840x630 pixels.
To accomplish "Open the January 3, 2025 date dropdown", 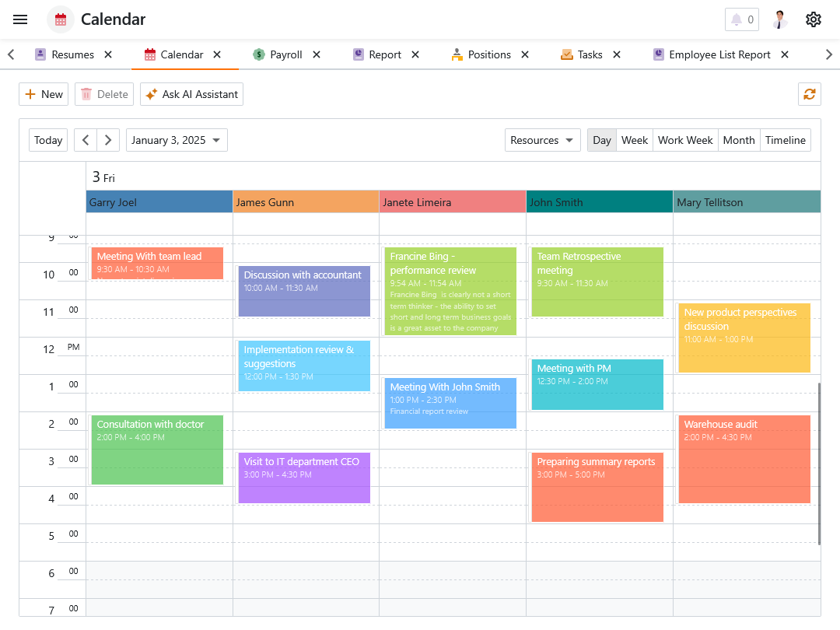I will click(x=177, y=140).
